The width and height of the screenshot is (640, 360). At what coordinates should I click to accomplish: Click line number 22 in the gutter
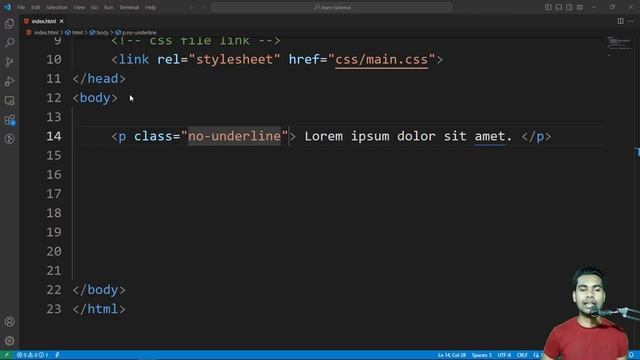pyautogui.click(x=53, y=290)
